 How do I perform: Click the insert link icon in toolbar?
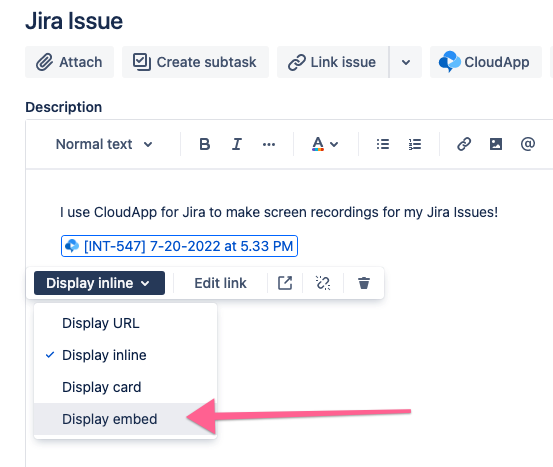(x=464, y=144)
